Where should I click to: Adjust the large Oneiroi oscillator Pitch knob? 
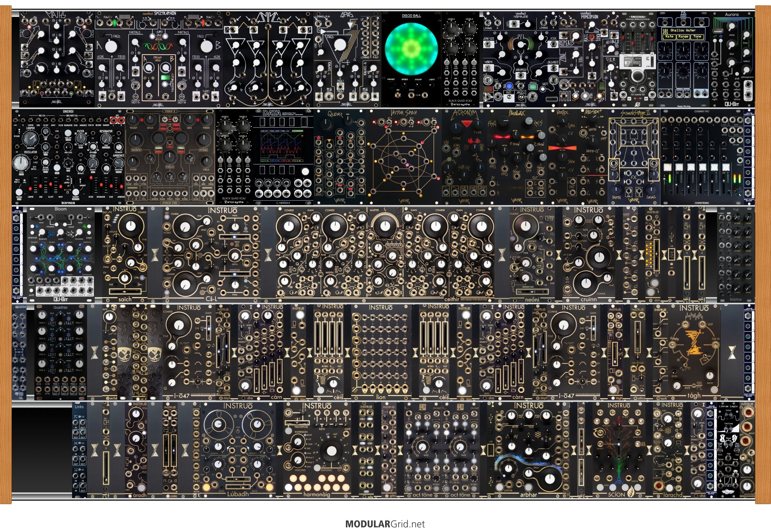pos(21,163)
